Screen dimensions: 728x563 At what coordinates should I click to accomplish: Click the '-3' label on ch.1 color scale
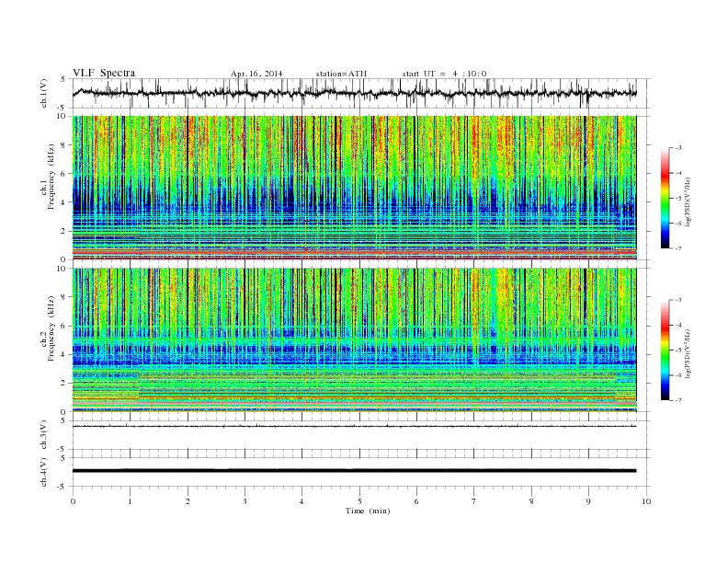678,148
